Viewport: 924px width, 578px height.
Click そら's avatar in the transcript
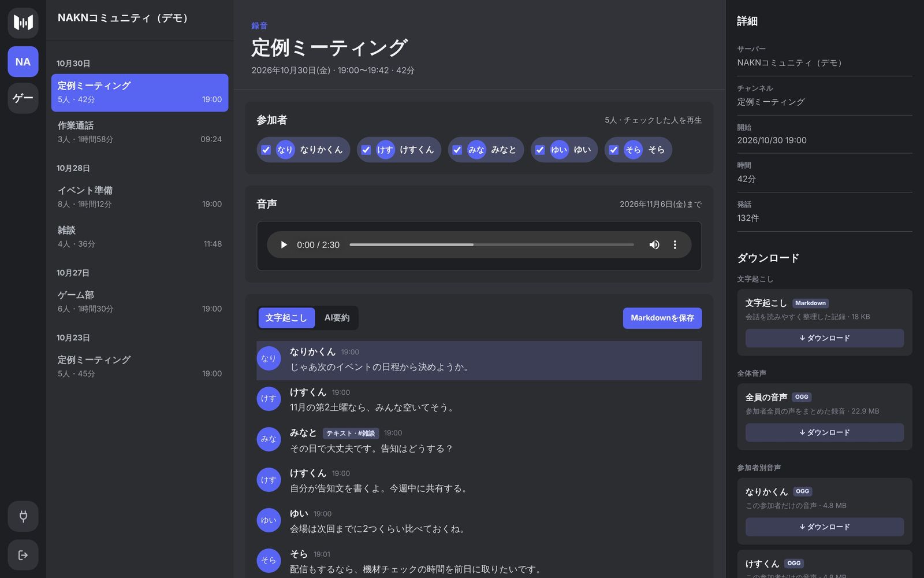[269, 561]
